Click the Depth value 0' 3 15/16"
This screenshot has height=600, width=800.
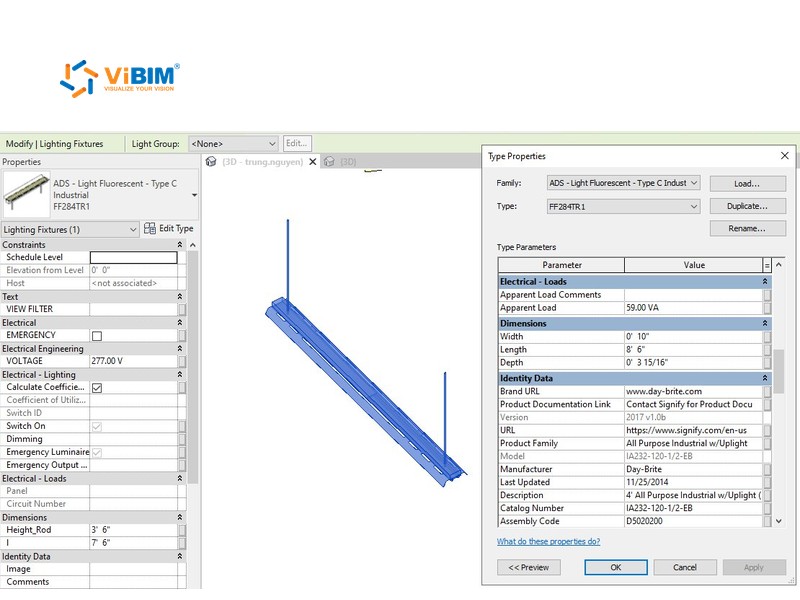[x=693, y=362]
